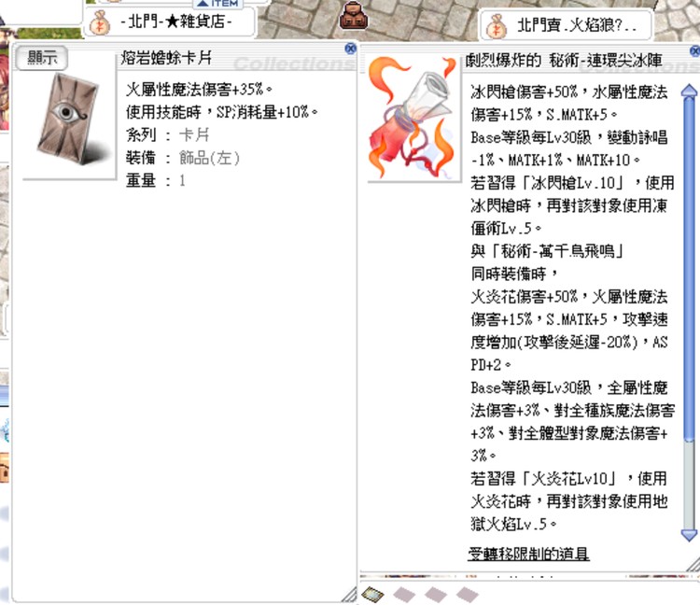Click the 系列 : 卡片 row
700x605 pixels.
tap(167, 134)
